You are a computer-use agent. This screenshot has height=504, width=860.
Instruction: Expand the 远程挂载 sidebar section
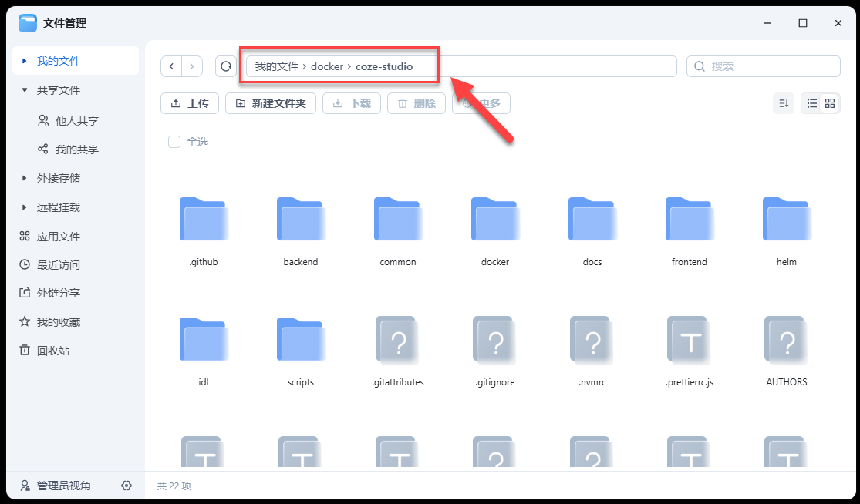coord(23,207)
